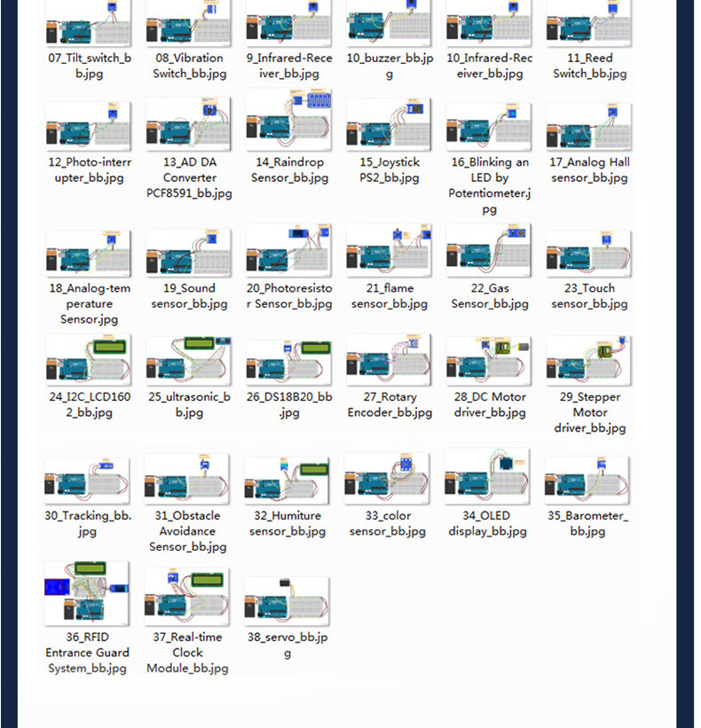
Task: Click 36_RFID Entrance Guard System thumbnail
Action: point(87,593)
